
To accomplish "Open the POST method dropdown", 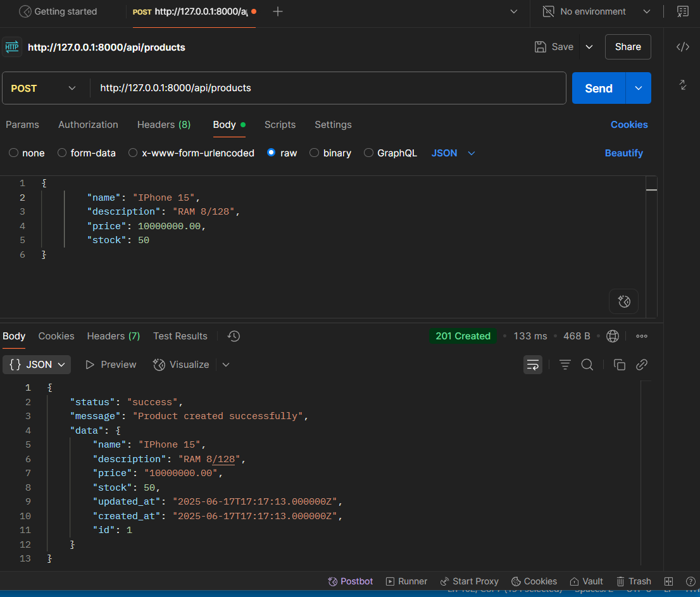I will click(44, 88).
